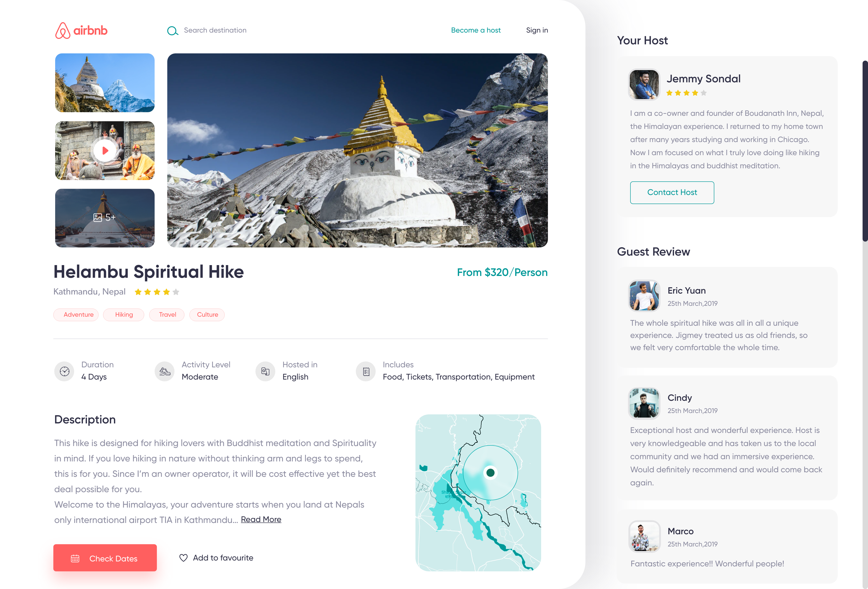Expand description with Read More
Viewport: 868px width, 589px height.
[x=261, y=520]
